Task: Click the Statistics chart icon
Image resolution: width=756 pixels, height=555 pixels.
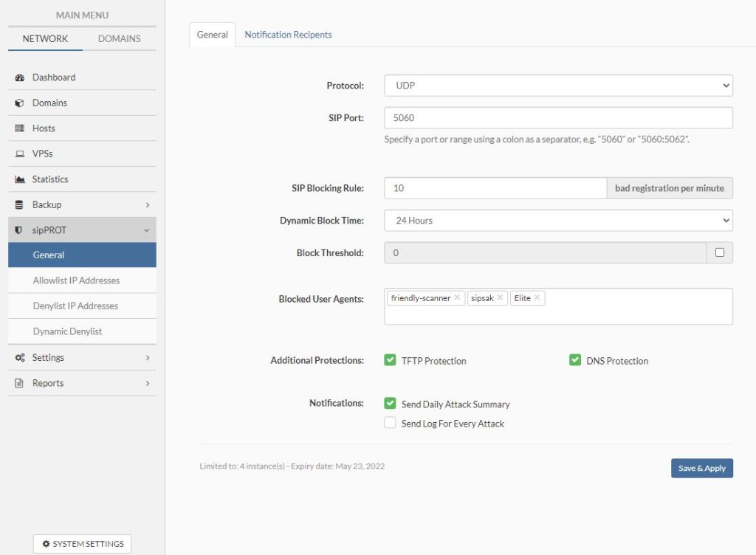Action: point(20,179)
